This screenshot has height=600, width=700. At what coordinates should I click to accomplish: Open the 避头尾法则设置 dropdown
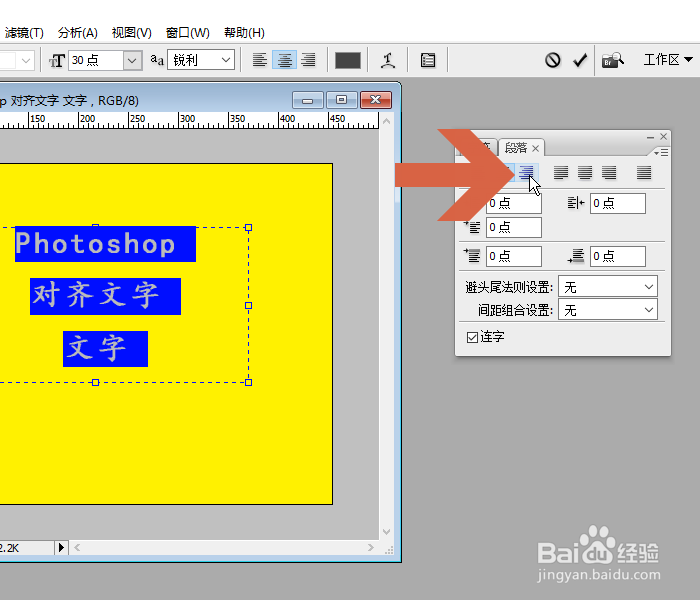(608, 287)
